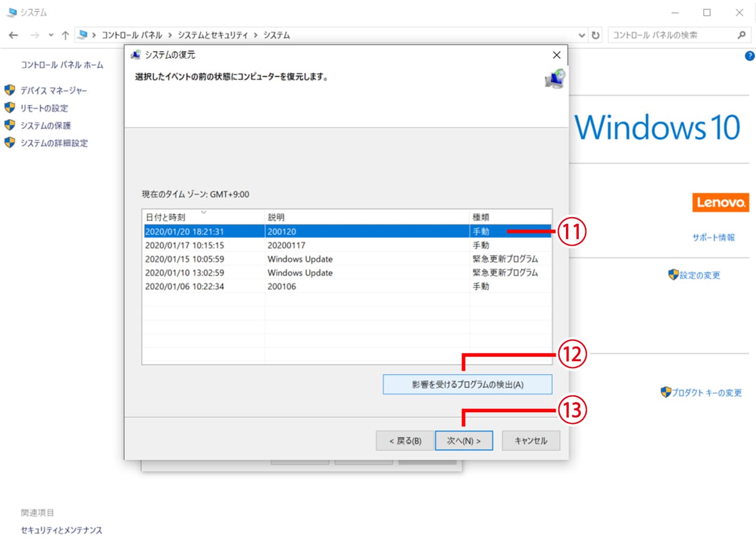This screenshot has height=553, width=756.
Task: Click the shield icon beside 設定の変更
Action: [673, 274]
